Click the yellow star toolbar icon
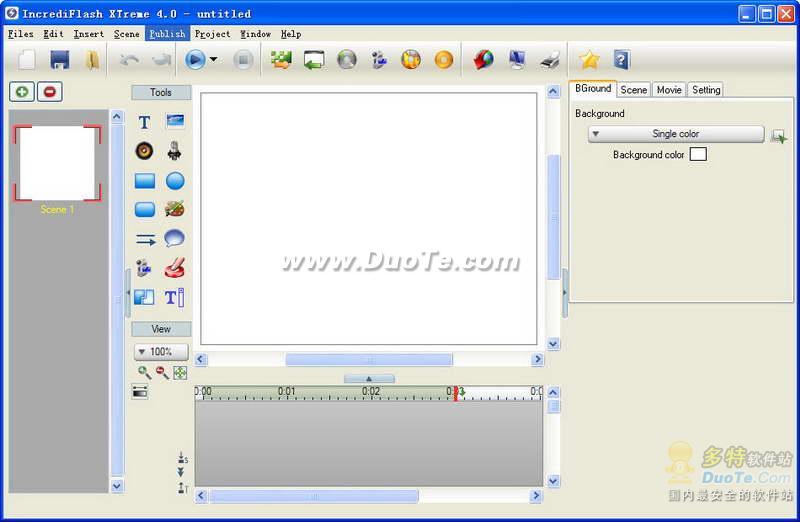The height and width of the screenshot is (522, 800). (x=589, y=60)
